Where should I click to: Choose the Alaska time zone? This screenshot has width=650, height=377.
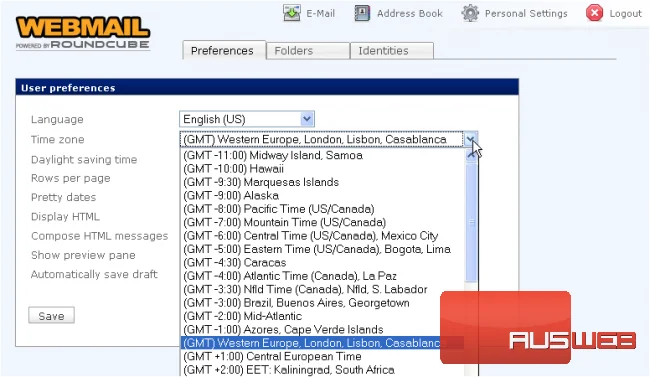323,195
